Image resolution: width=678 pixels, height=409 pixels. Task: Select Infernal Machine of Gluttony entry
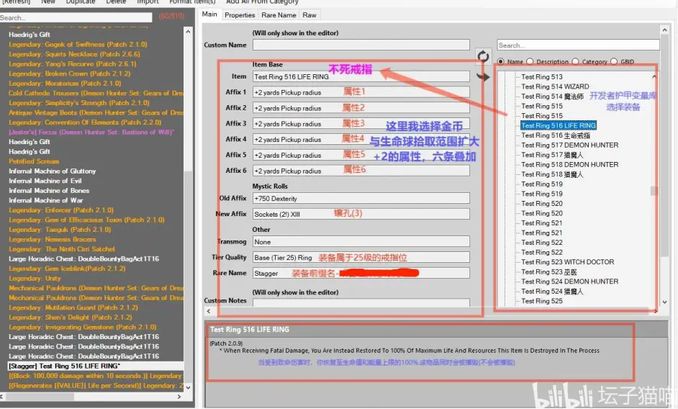50,170
